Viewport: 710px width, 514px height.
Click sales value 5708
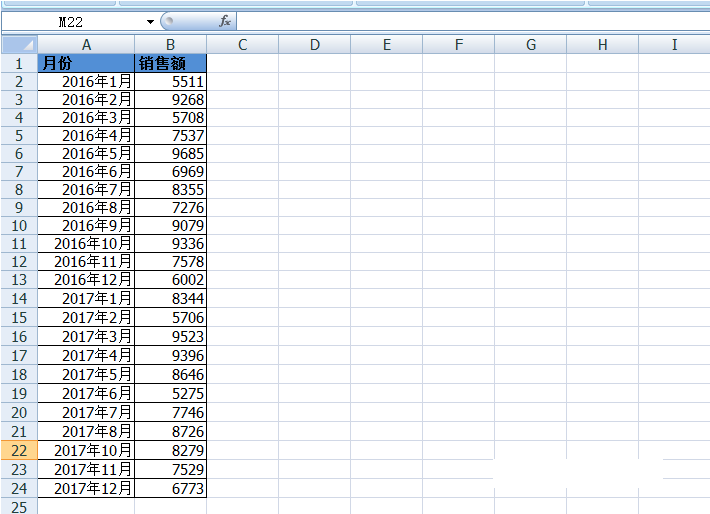coord(170,117)
